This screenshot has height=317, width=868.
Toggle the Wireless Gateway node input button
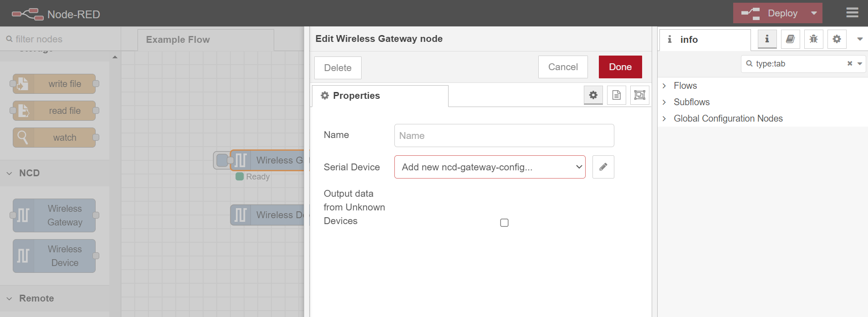(x=222, y=160)
